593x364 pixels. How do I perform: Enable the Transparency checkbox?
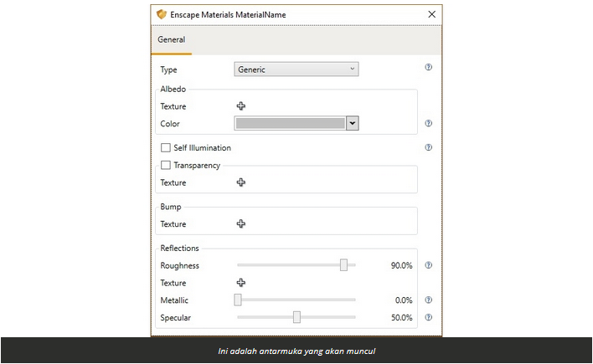click(x=165, y=165)
